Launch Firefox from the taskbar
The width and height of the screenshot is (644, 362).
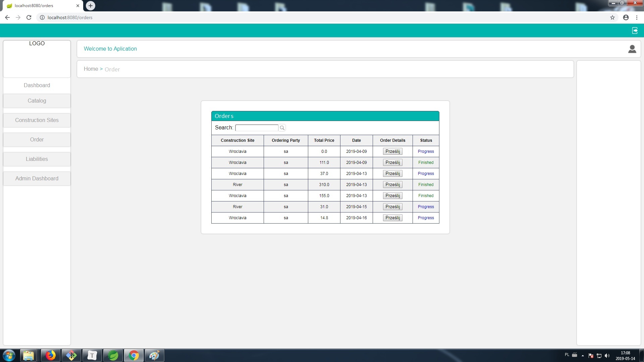51,355
